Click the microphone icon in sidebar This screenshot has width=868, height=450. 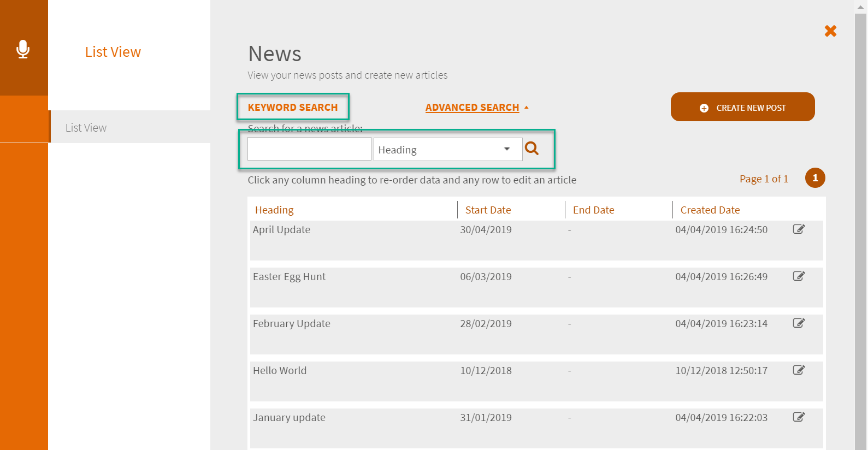pyautogui.click(x=23, y=49)
